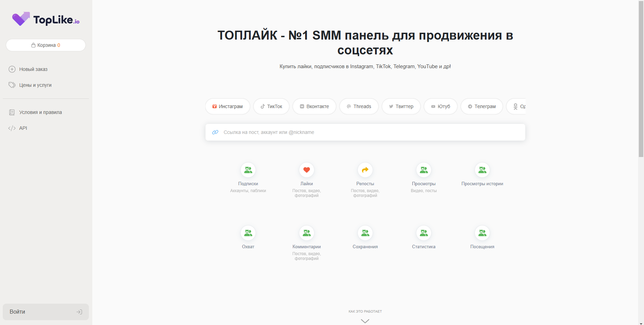Choose the Сохранения service icon
The image size is (644, 325).
(x=365, y=233)
